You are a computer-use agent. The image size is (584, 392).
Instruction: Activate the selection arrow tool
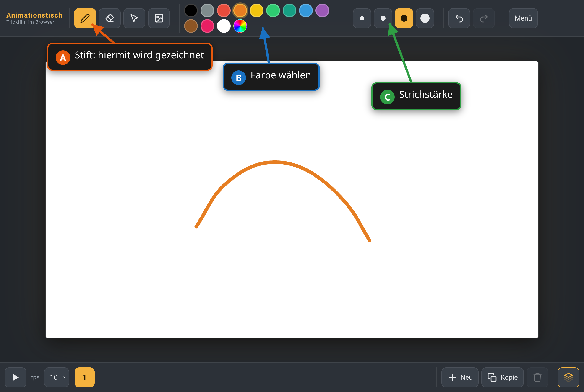pos(134,18)
